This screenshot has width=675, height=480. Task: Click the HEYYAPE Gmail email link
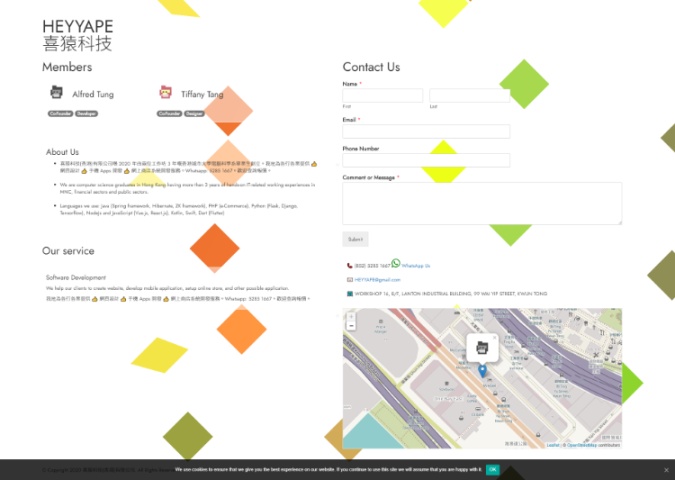(376, 280)
